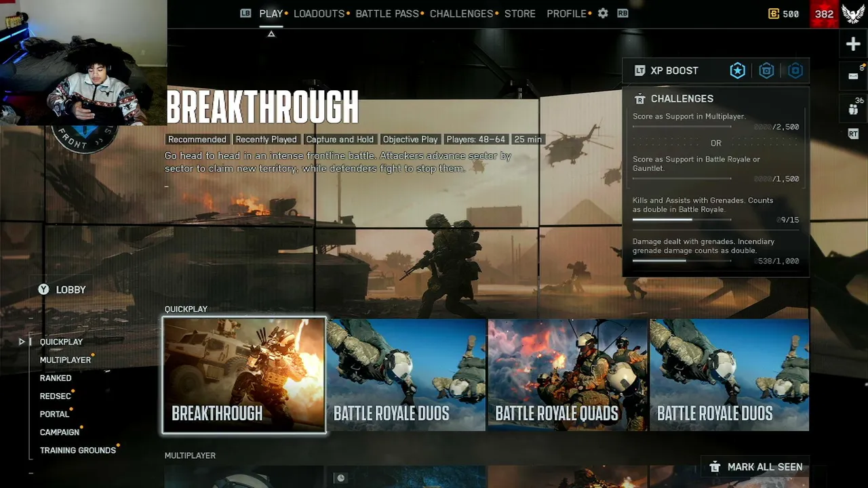Click the 538/1,000 progress value
This screenshot has width=868, height=488.
(777, 261)
